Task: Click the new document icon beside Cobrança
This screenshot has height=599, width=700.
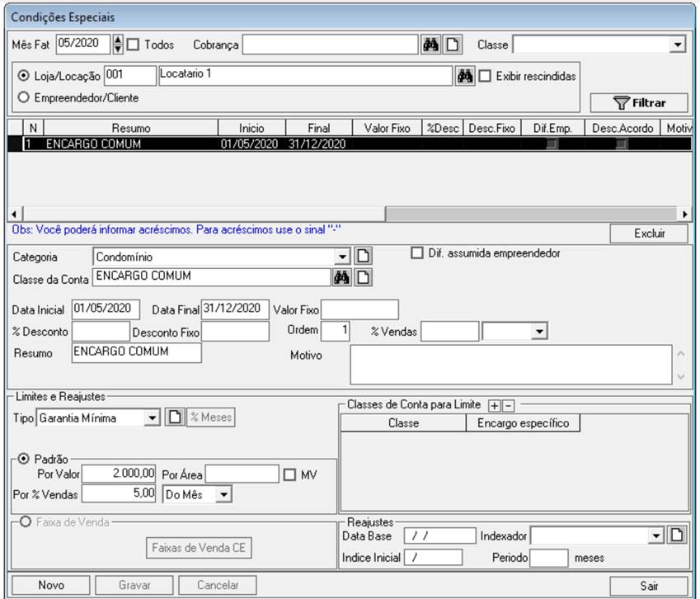Action: coord(452,45)
